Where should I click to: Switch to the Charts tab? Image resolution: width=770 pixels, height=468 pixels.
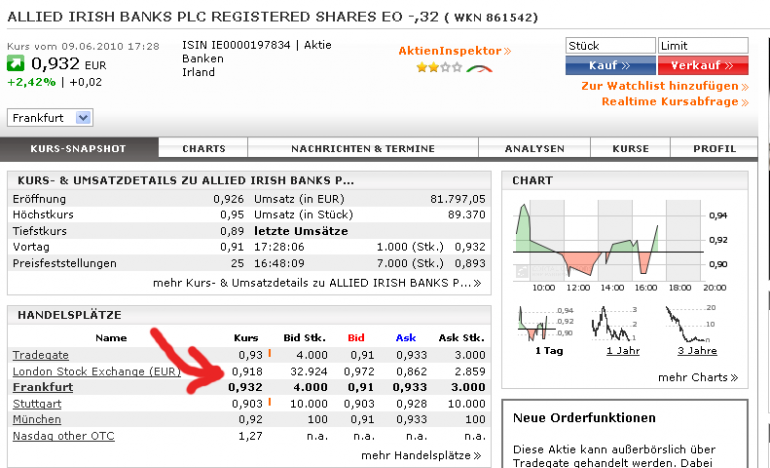click(x=203, y=148)
